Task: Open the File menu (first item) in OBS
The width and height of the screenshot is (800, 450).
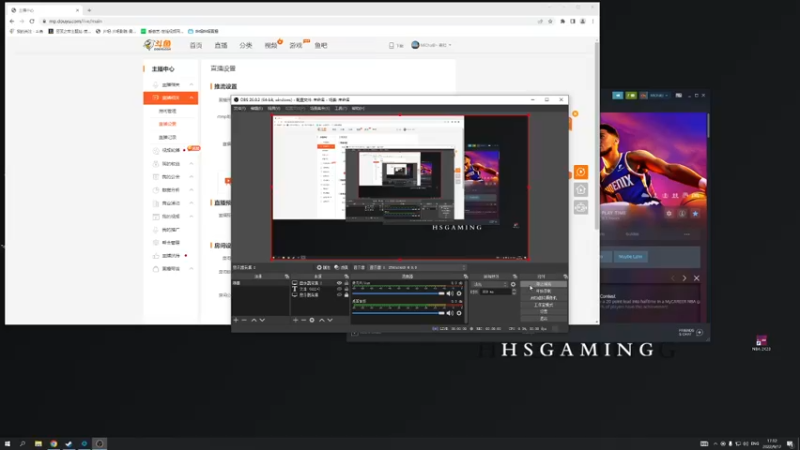Action: 239,108
